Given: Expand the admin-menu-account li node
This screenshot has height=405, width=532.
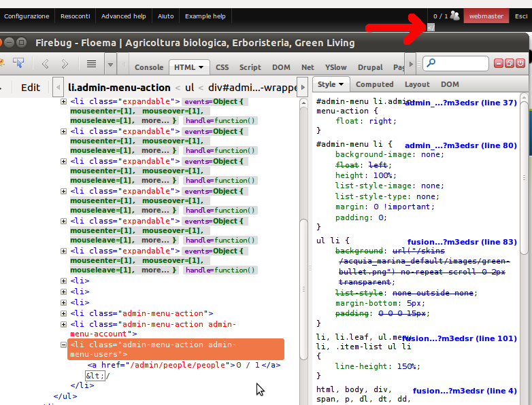Looking at the screenshot, I should point(63,324).
